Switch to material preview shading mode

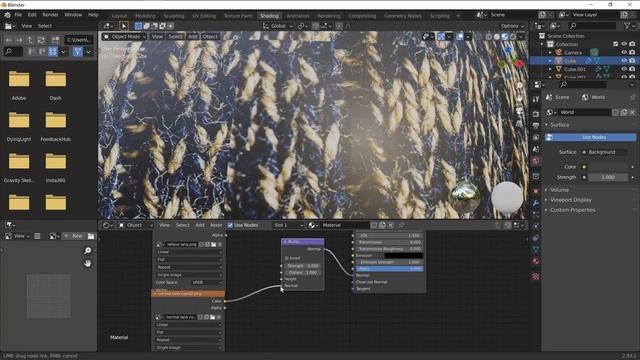coord(505,37)
